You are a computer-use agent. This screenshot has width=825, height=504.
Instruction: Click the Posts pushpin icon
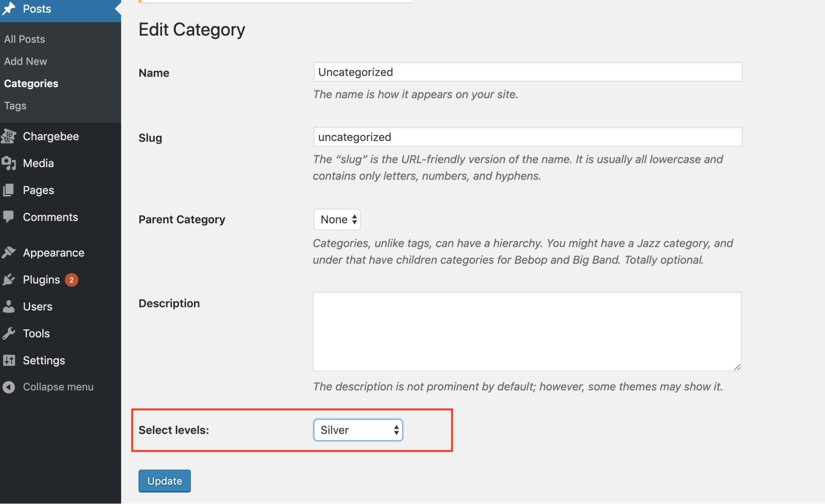click(9, 8)
